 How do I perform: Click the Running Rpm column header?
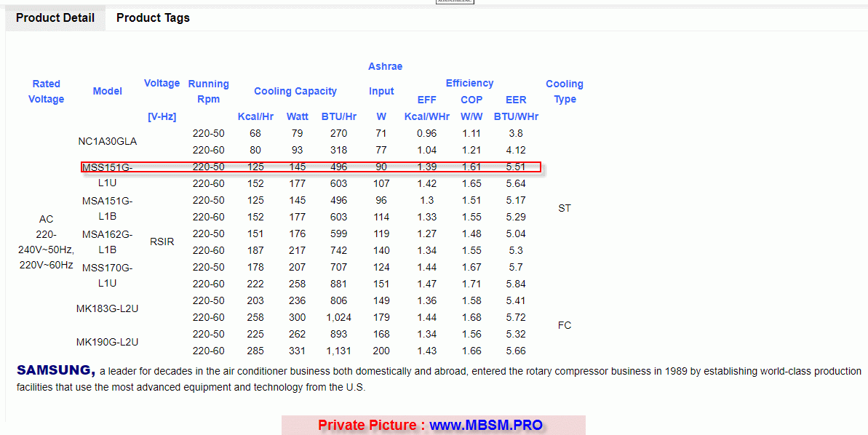pos(208,92)
